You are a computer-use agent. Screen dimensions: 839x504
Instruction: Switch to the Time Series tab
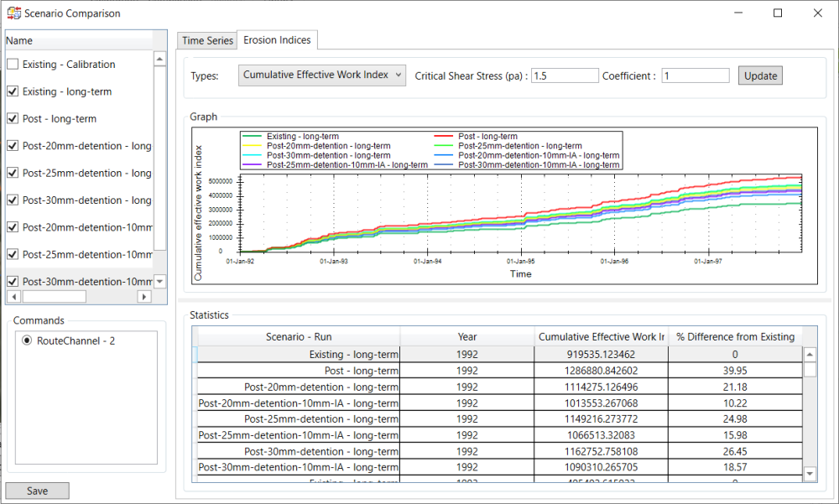pos(207,40)
